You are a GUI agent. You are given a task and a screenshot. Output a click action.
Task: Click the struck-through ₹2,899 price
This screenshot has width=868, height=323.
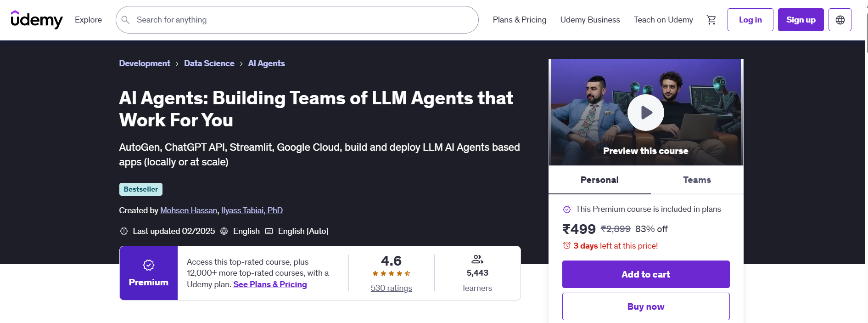[x=616, y=229]
